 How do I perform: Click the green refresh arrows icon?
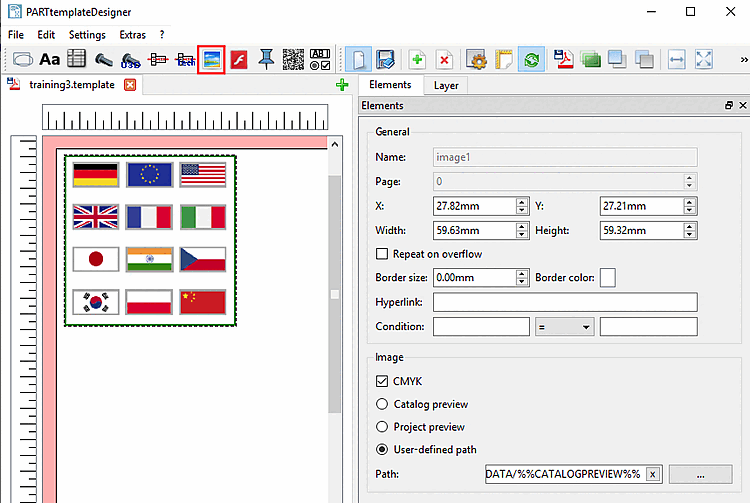click(x=531, y=59)
